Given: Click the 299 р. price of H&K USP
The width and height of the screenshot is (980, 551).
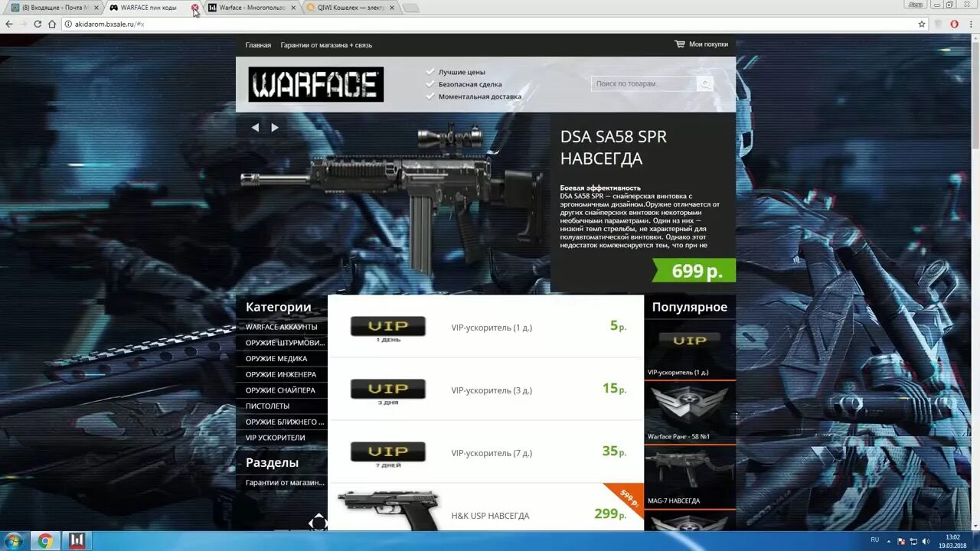Looking at the screenshot, I should [610, 514].
